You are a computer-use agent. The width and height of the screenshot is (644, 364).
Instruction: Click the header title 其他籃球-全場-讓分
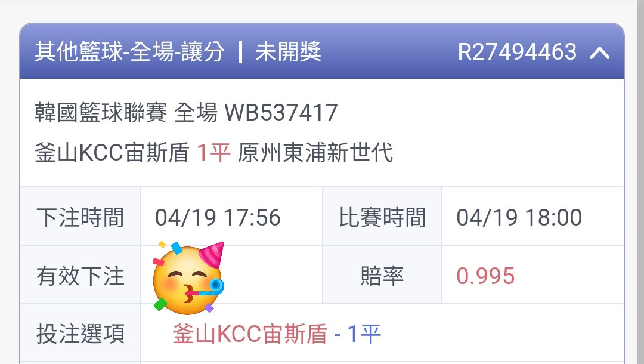click(130, 52)
